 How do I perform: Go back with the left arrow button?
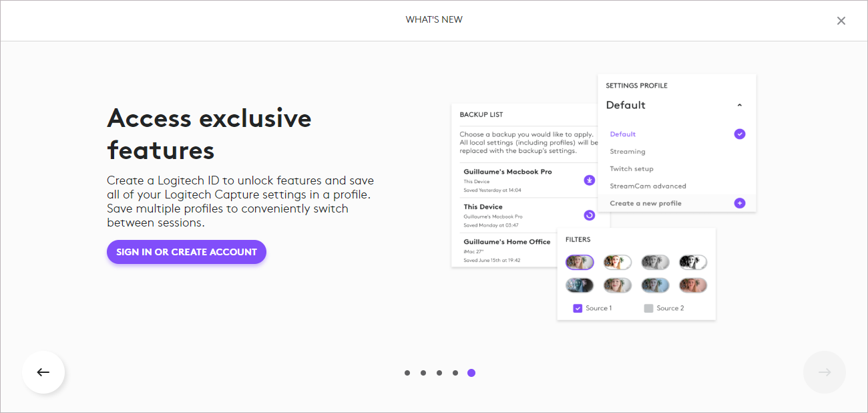[x=43, y=372]
